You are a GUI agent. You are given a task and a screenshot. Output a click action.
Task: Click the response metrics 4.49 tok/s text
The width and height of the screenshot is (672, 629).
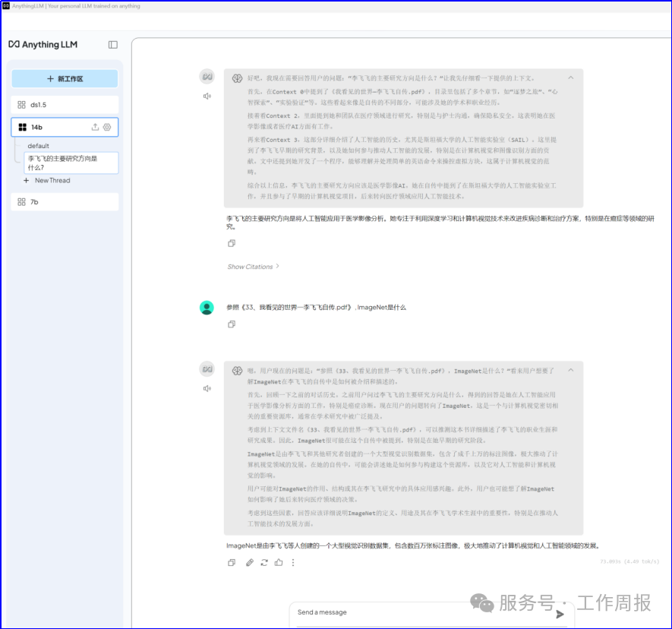pyautogui.click(x=629, y=561)
